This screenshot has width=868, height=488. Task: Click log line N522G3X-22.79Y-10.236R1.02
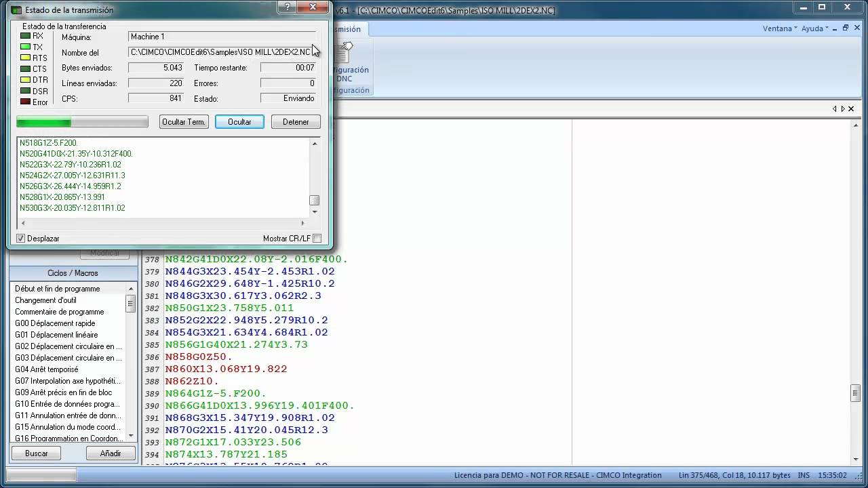pos(71,165)
